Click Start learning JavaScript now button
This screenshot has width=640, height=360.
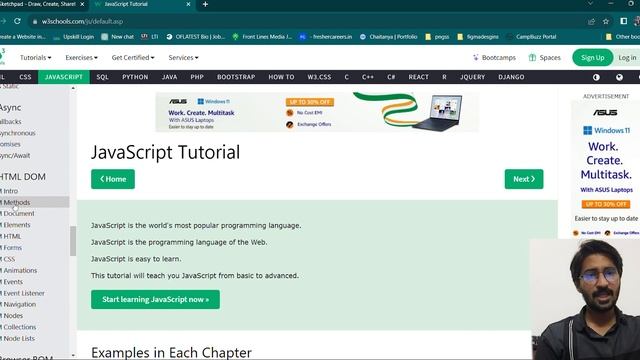(155, 300)
